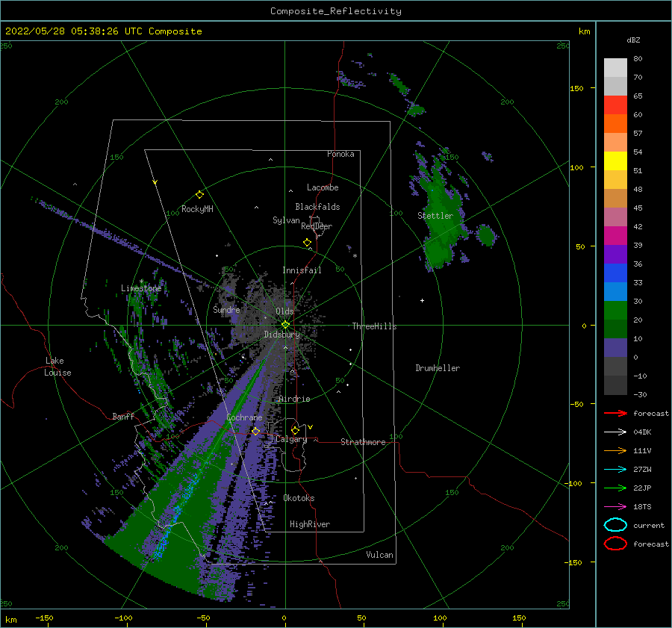Click the yellow diamond marker below RedDeer

[x=308, y=243]
